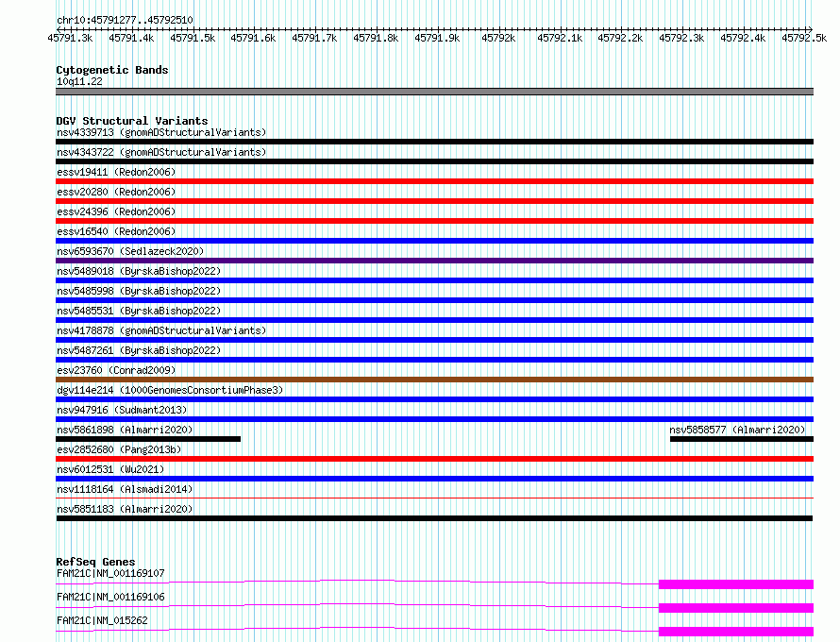840x642 pixels.
Task: Click the blue bar under nsv4178878
Action: click(434, 340)
